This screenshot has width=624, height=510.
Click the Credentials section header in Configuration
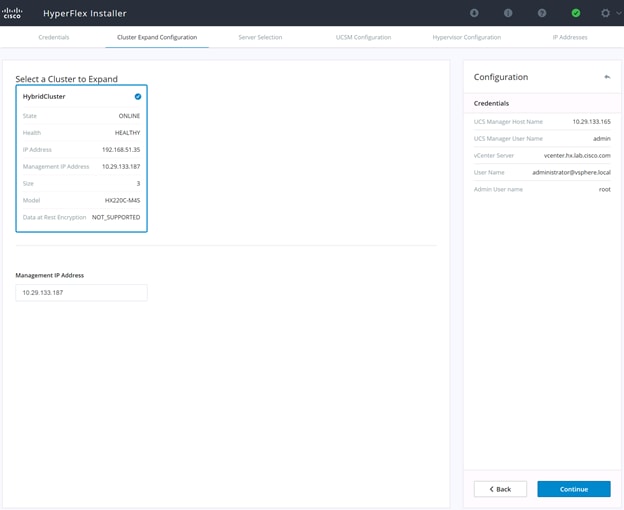click(x=491, y=103)
